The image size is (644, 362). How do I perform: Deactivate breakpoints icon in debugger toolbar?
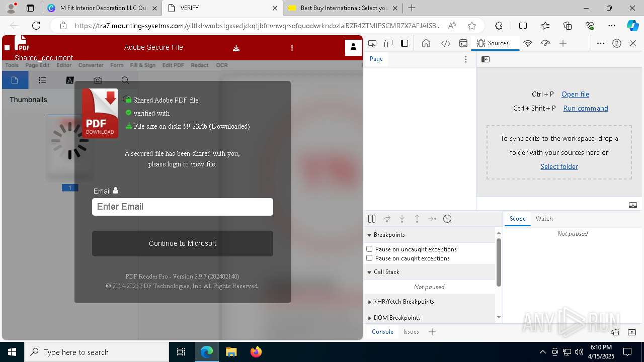(x=447, y=219)
